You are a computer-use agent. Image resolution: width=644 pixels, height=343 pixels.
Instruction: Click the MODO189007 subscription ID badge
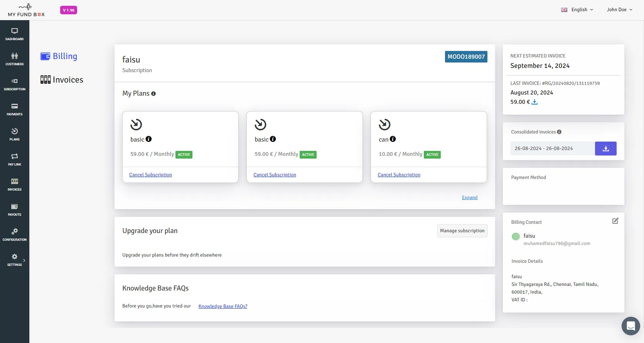click(x=466, y=57)
